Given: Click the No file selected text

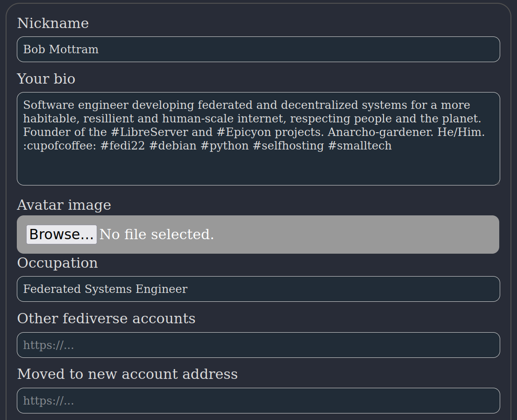Looking at the screenshot, I should [x=156, y=234].
